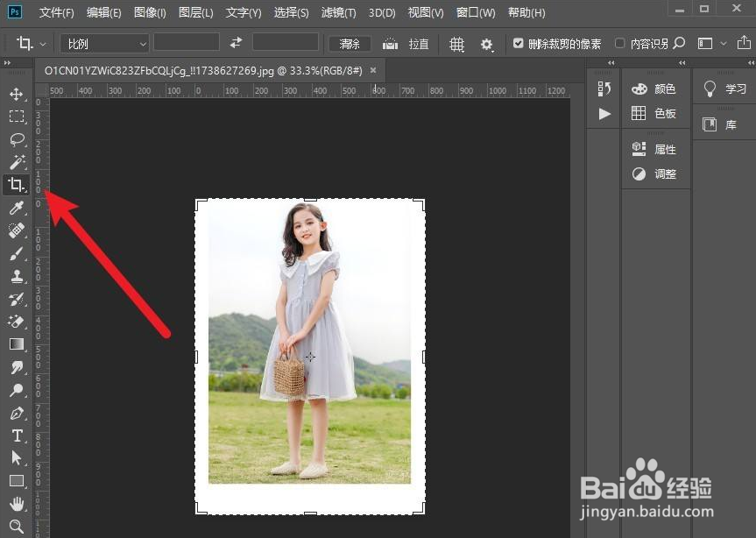Select the Rectangle shape tool
The image size is (756, 538).
[x=17, y=481]
